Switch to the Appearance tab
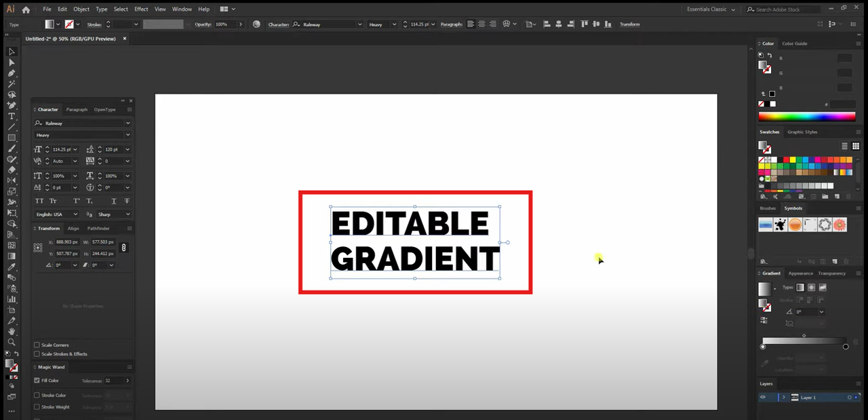Viewport: 868px width, 420px height. pyautogui.click(x=800, y=273)
